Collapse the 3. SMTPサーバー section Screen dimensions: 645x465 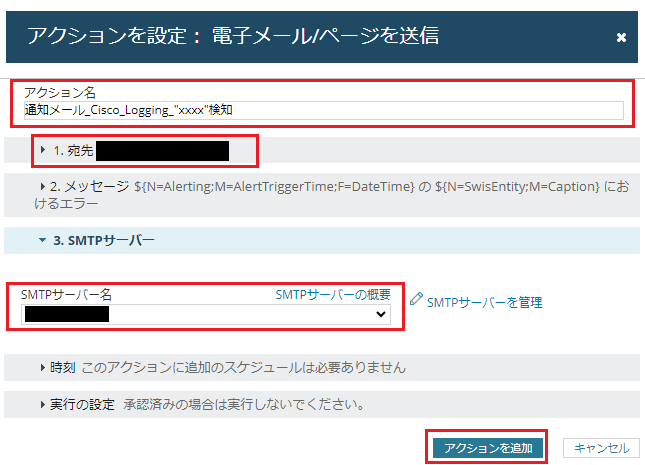322,240
